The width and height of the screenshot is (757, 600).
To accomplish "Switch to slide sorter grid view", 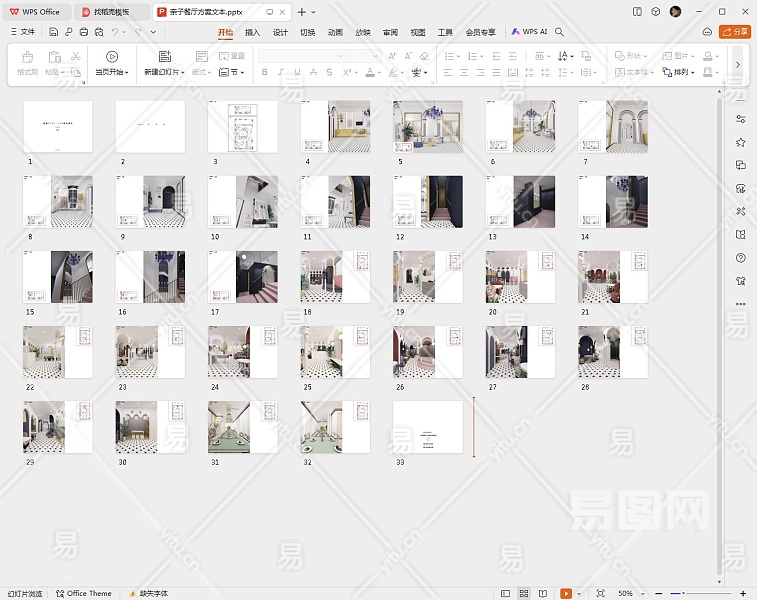I will point(524,593).
